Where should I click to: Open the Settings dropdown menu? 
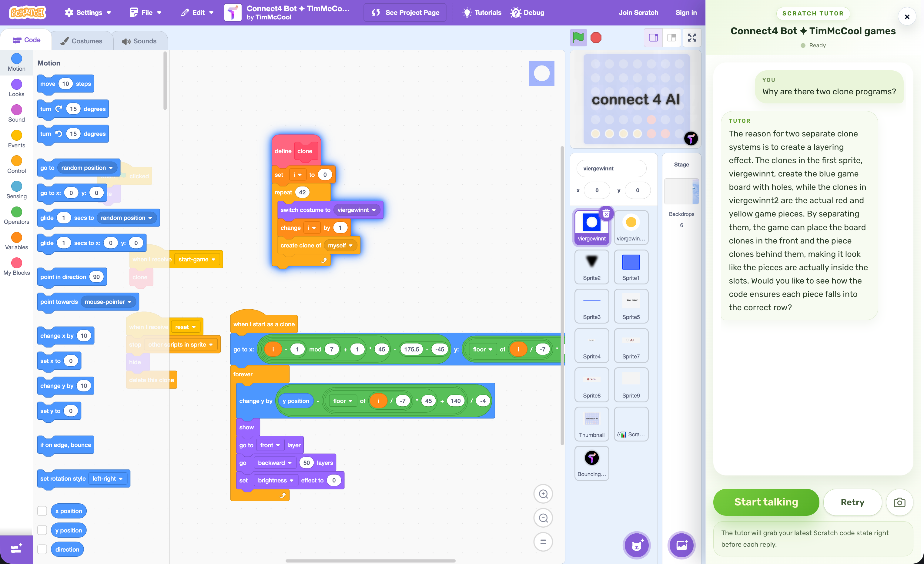tap(88, 12)
